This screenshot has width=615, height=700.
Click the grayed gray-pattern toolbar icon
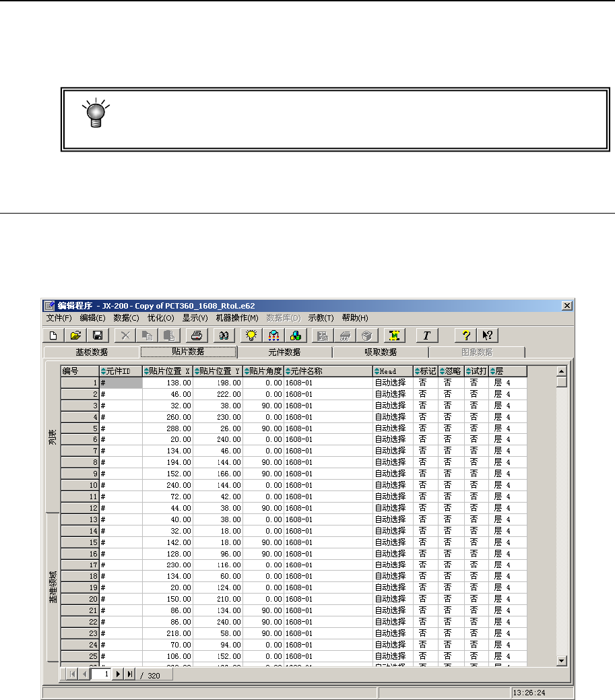(323, 336)
